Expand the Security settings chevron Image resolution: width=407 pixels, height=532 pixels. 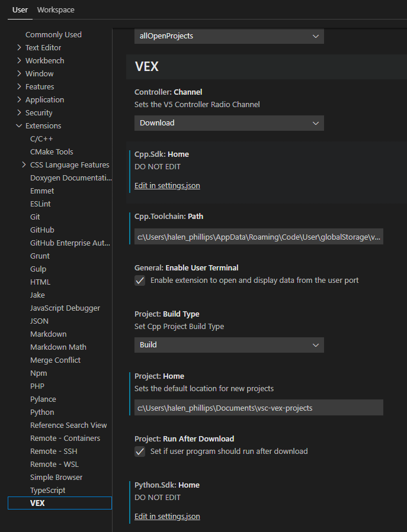click(19, 113)
